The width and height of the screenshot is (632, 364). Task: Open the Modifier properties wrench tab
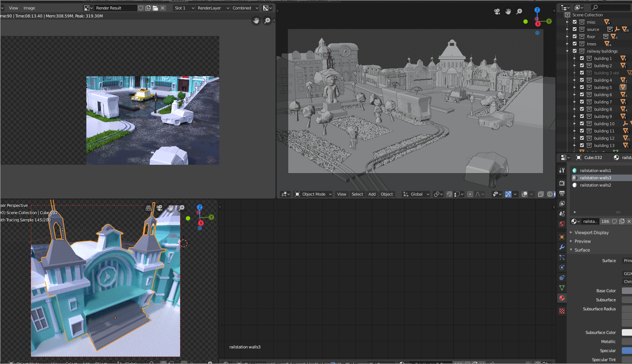coord(562,247)
